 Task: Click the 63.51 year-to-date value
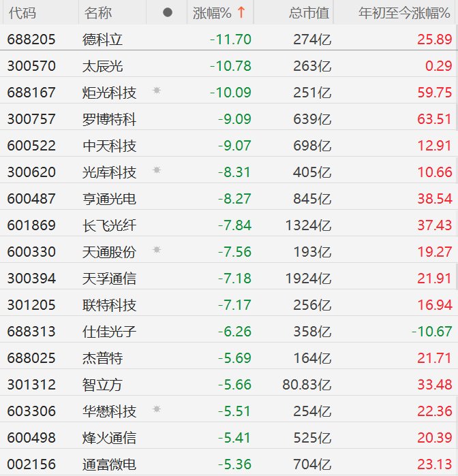[435, 119]
